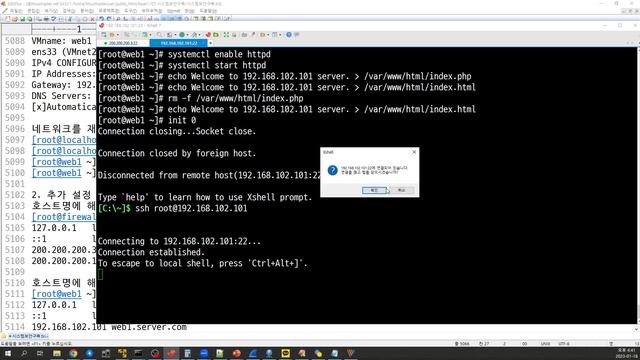Click editor line 5114 '192.168.102.101 web1.server.com'
This screenshot has height=360, width=640.
coord(109,327)
